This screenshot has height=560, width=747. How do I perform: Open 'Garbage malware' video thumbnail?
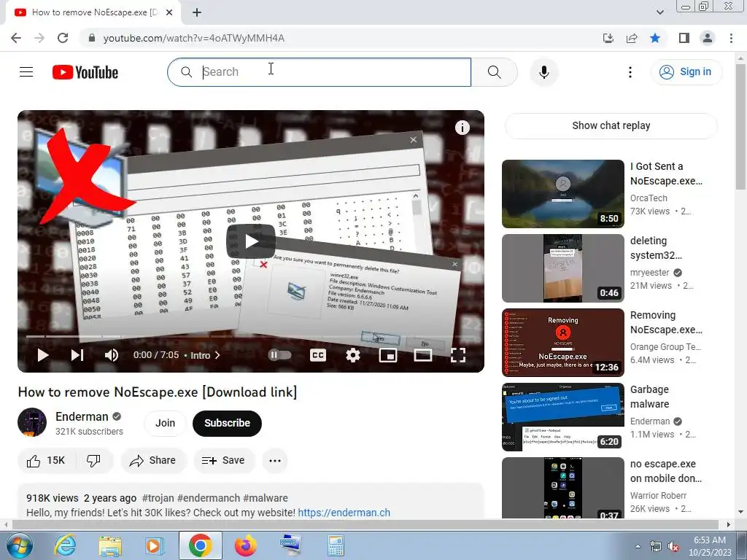coord(563,416)
